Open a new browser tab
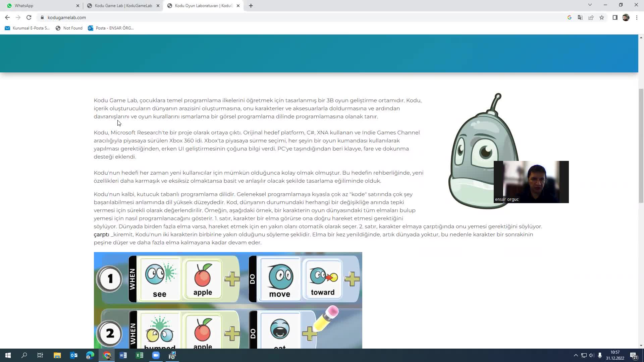This screenshot has width=644, height=362. pyautogui.click(x=251, y=6)
